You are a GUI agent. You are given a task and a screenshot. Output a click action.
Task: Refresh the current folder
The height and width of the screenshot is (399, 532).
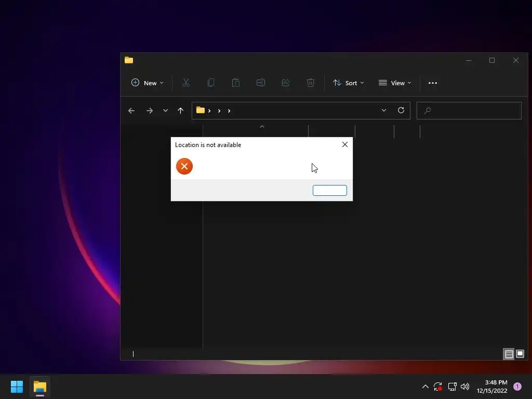[401, 110]
